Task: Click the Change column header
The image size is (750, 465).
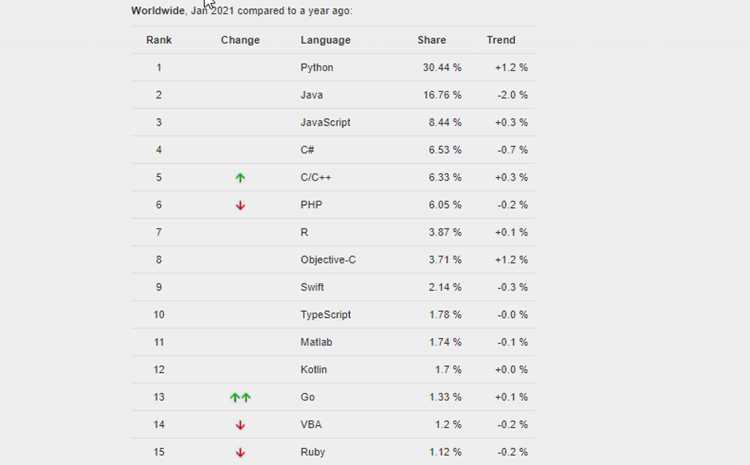Action: click(x=240, y=40)
